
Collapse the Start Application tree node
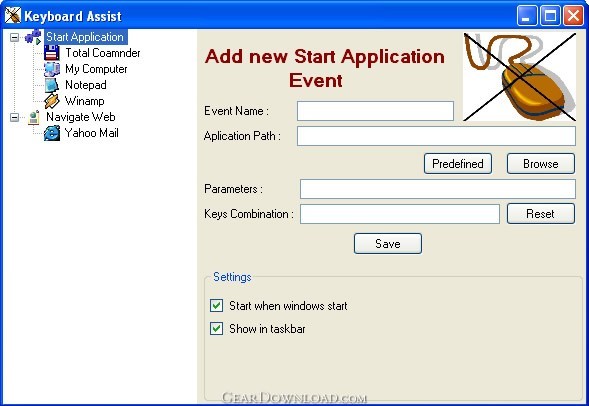14,37
